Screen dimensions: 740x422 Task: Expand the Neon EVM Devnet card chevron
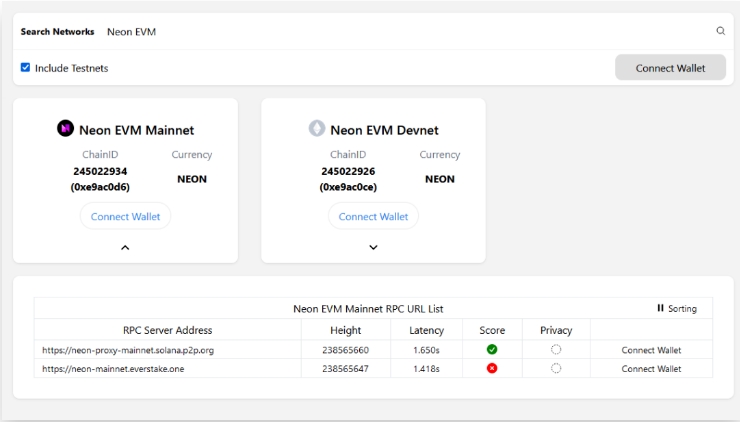pyautogui.click(x=373, y=247)
